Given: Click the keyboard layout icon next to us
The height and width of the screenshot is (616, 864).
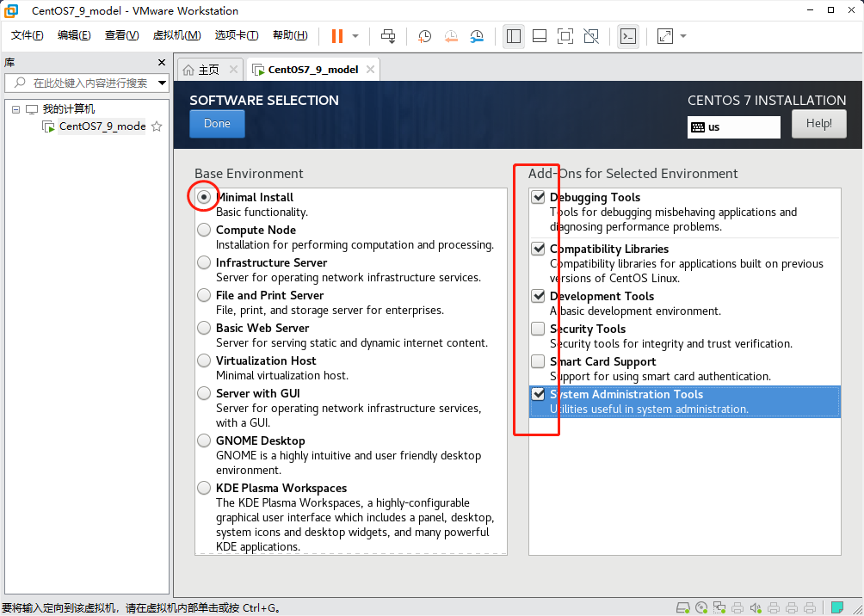Looking at the screenshot, I should (698, 127).
